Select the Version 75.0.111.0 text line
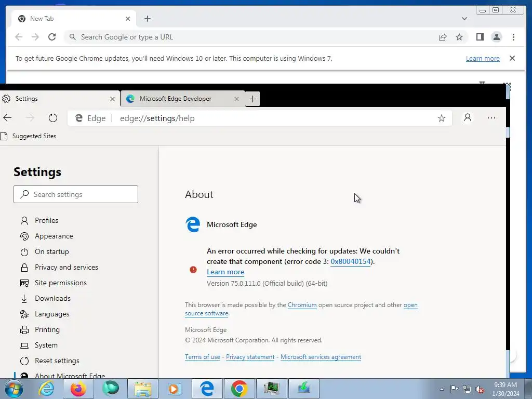 pyautogui.click(x=267, y=284)
